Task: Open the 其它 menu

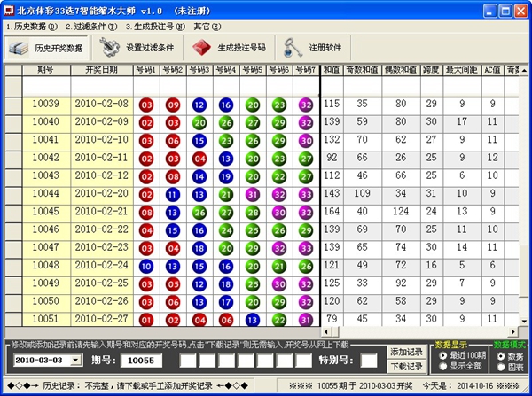Action: (207, 27)
